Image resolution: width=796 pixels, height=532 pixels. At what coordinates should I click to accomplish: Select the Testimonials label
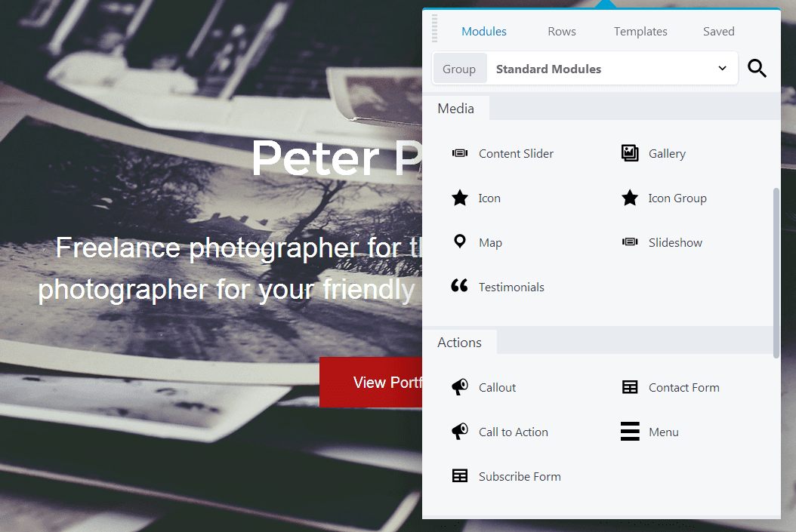coord(511,288)
